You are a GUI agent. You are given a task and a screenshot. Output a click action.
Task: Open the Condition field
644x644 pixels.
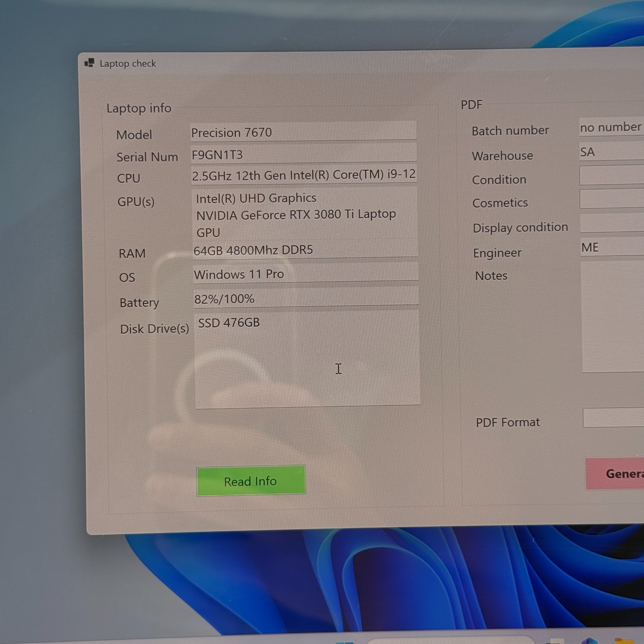[612, 175]
